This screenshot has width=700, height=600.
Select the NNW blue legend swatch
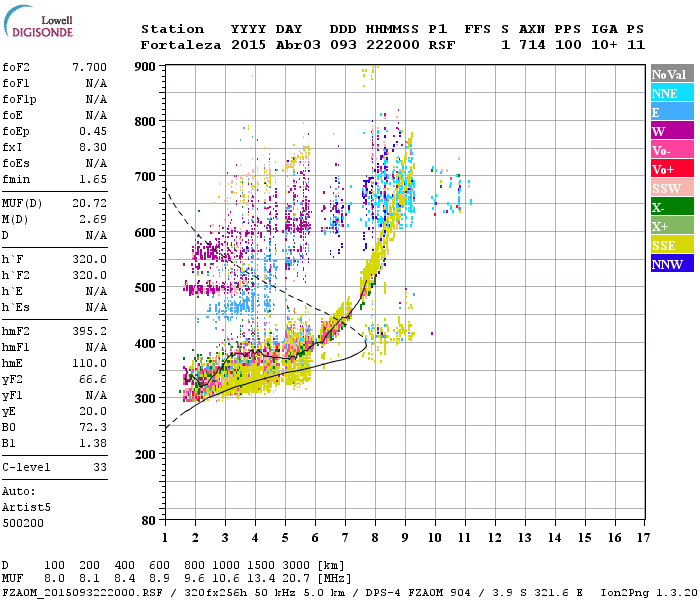(672, 263)
